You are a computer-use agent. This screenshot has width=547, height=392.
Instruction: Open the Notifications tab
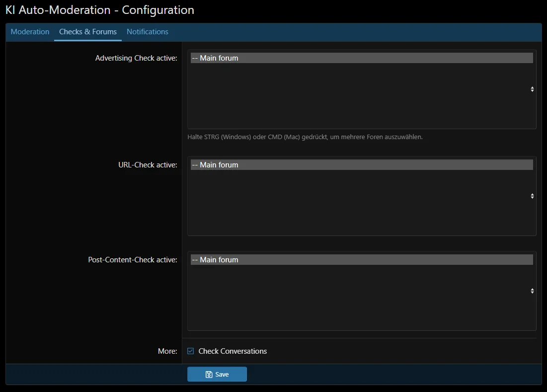coord(147,32)
